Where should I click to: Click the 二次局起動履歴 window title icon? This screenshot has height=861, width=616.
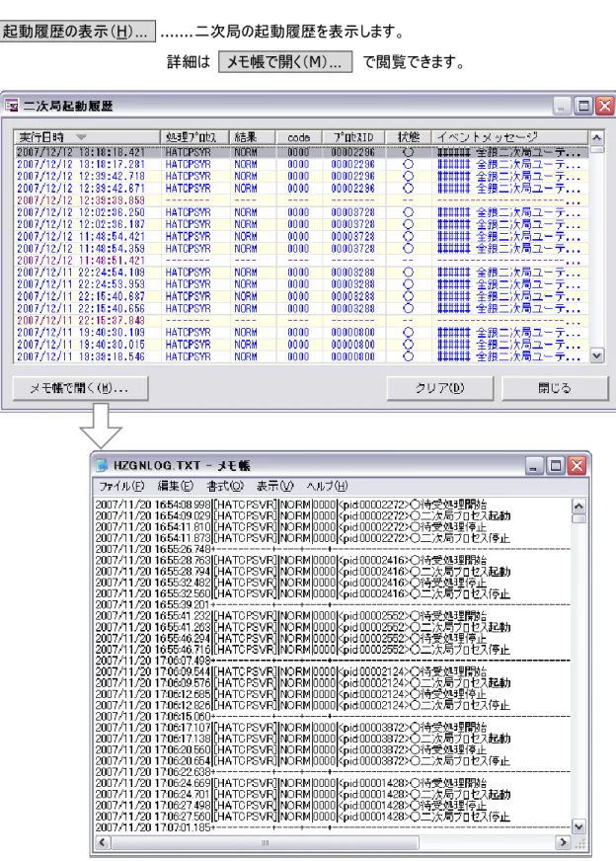[12, 106]
